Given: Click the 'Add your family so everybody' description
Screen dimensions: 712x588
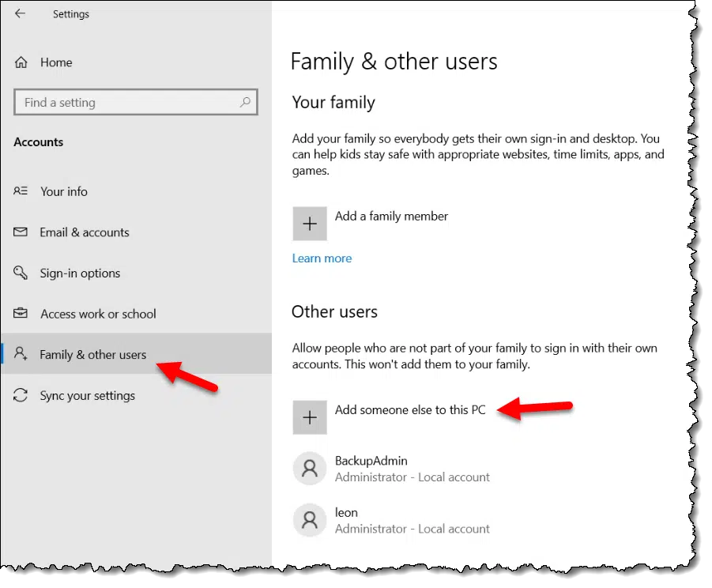Looking at the screenshot, I should (478, 154).
